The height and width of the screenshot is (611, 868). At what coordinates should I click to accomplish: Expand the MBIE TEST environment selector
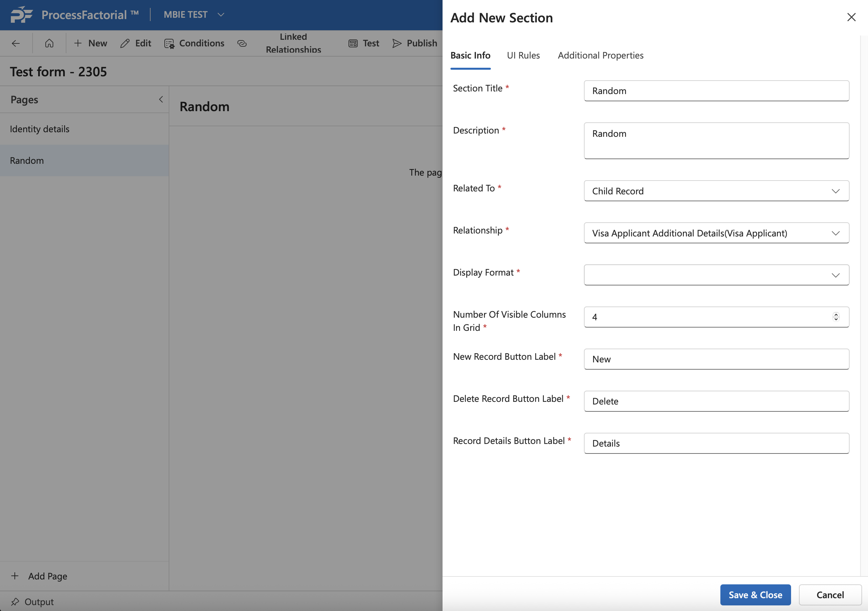point(221,15)
